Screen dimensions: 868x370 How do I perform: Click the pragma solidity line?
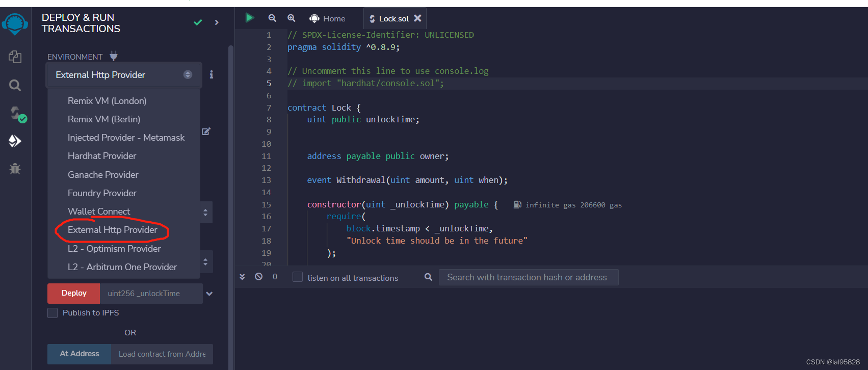tap(344, 47)
